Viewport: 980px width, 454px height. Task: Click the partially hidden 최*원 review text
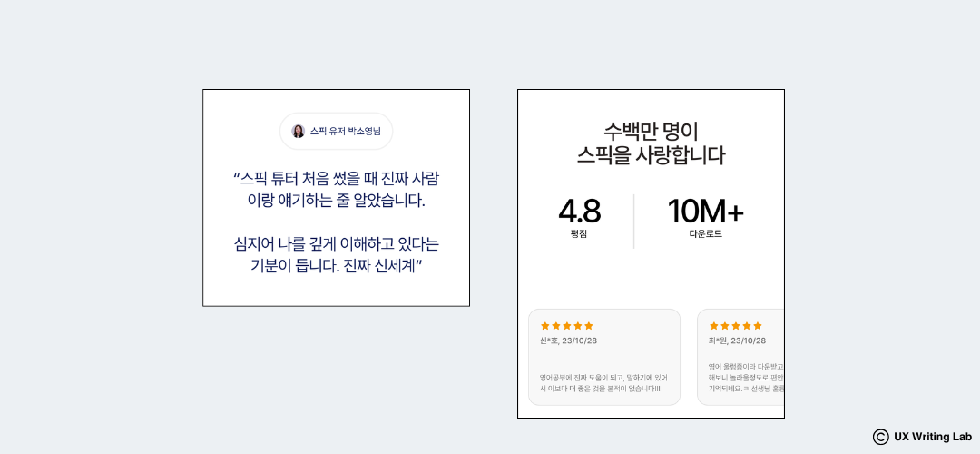[x=746, y=377]
